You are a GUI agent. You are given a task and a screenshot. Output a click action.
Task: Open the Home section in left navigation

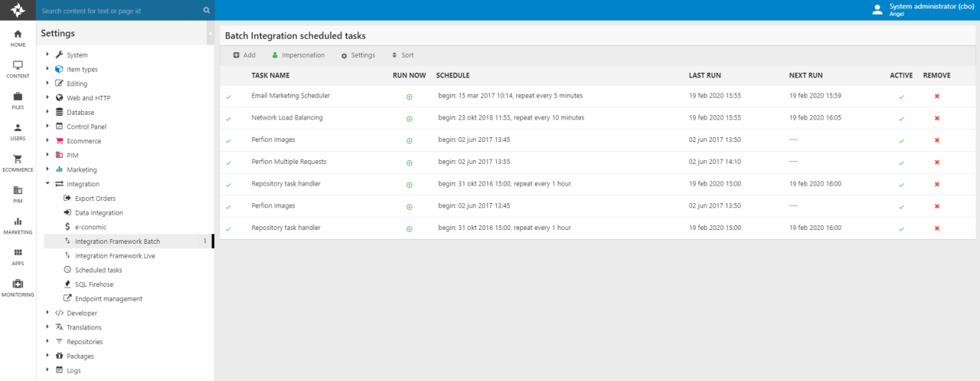[18, 38]
